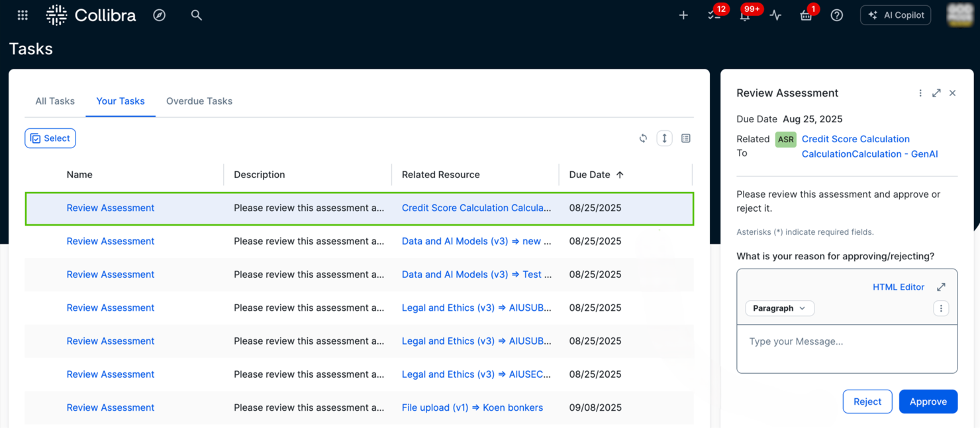View the activity pulse feed
This screenshot has height=428, width=980.
(x=775, y=15)
